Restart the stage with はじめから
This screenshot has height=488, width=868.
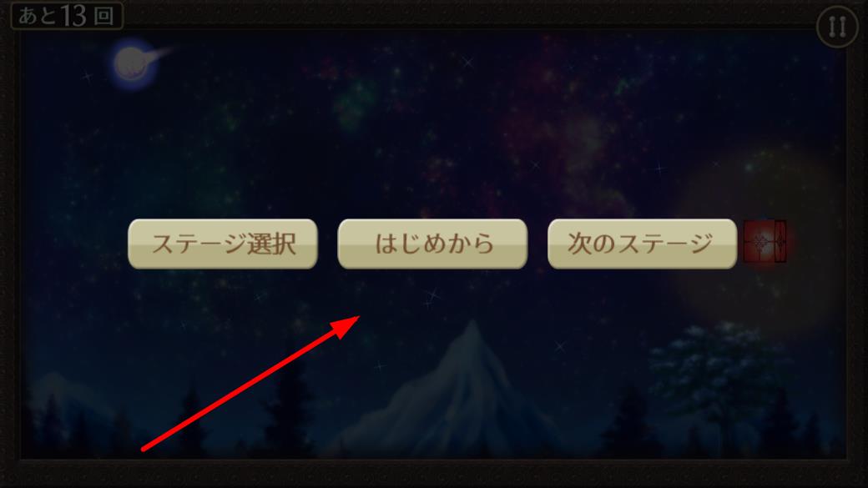point(432,244)
